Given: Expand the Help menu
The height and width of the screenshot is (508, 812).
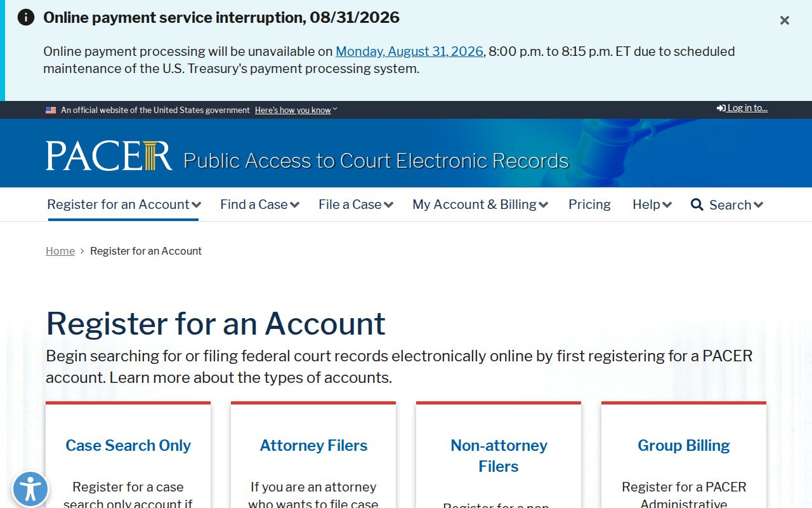Looking at the screenshot, I should pyautogui.click(x=652, y=204).
